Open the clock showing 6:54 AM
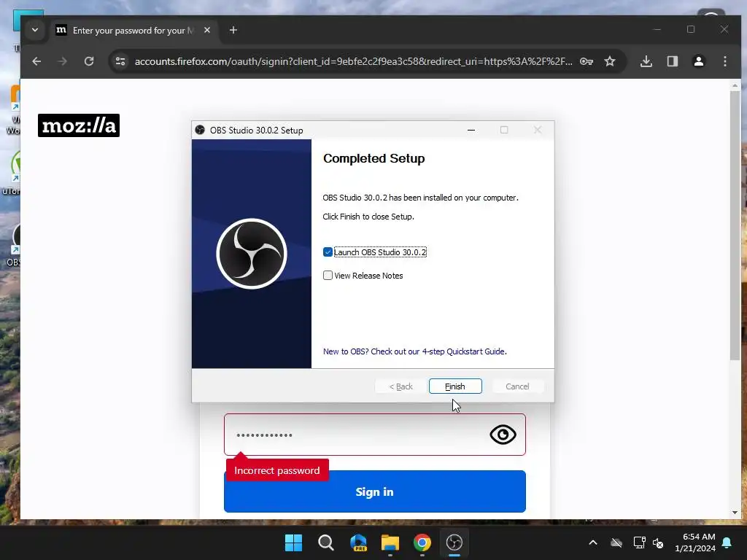The width and height of the screenshot is (747, 560). click(695, 542)
